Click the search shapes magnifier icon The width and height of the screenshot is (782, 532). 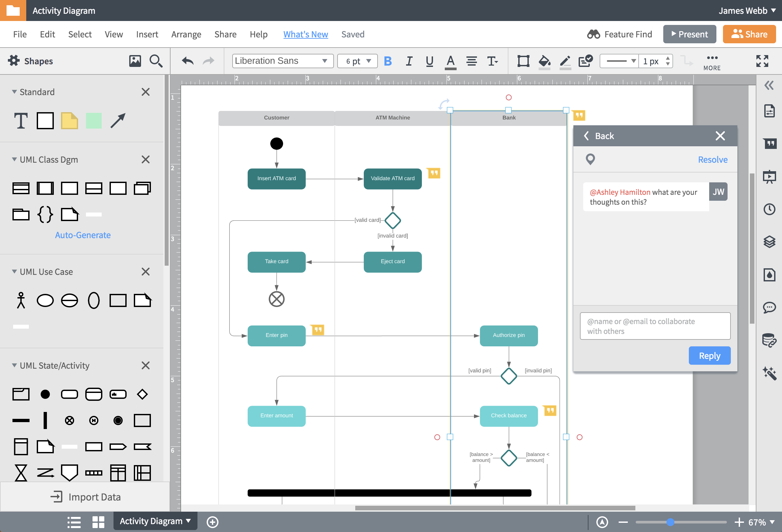(x=156, y=61)
